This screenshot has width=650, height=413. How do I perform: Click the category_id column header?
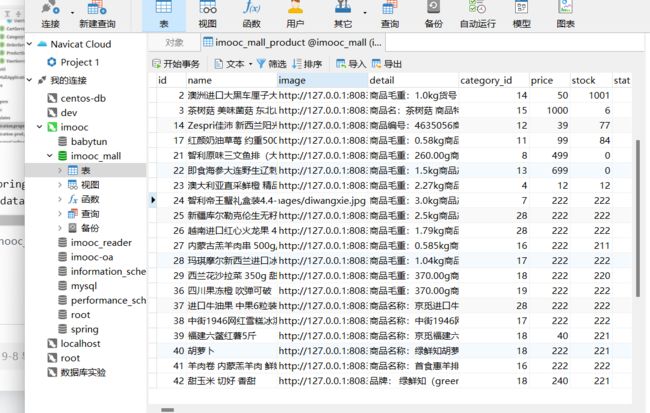pos(494,80)
